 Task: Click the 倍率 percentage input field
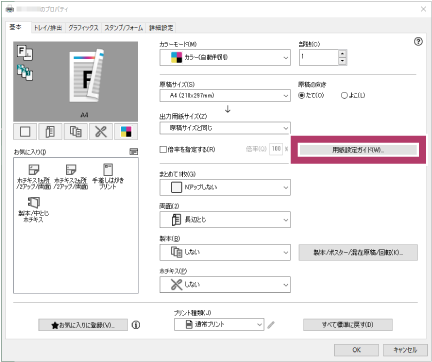276,149
